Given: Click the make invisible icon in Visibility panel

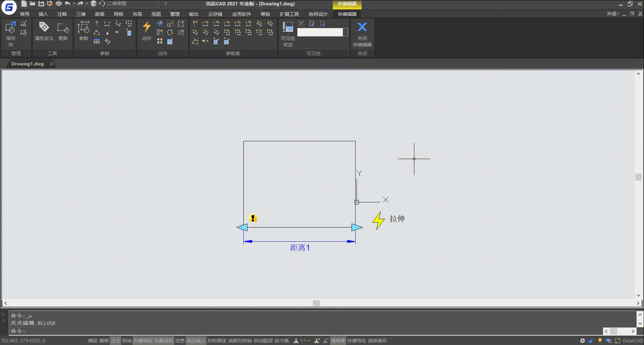Looking at the screenshot, I should (x=323, y=23).
